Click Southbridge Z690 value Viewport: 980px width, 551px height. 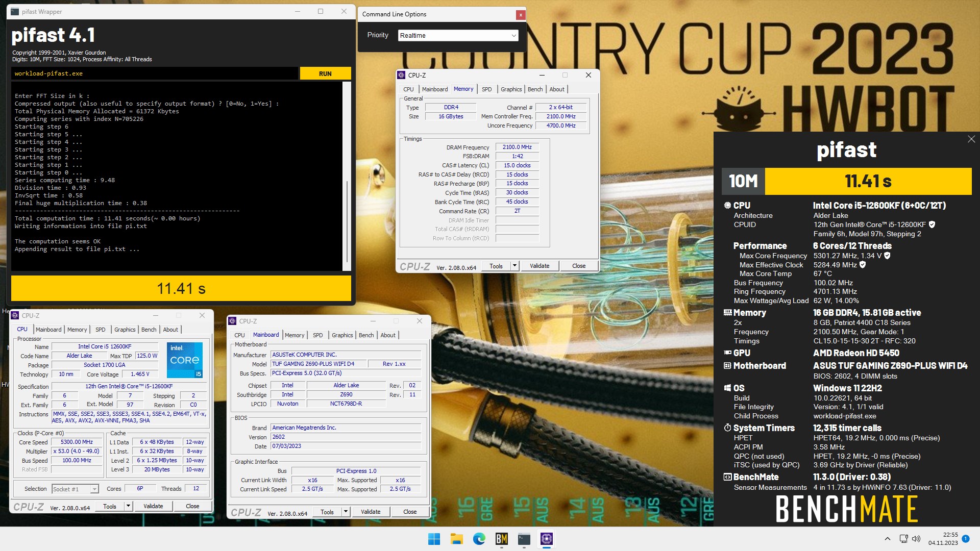click(346, 394)
